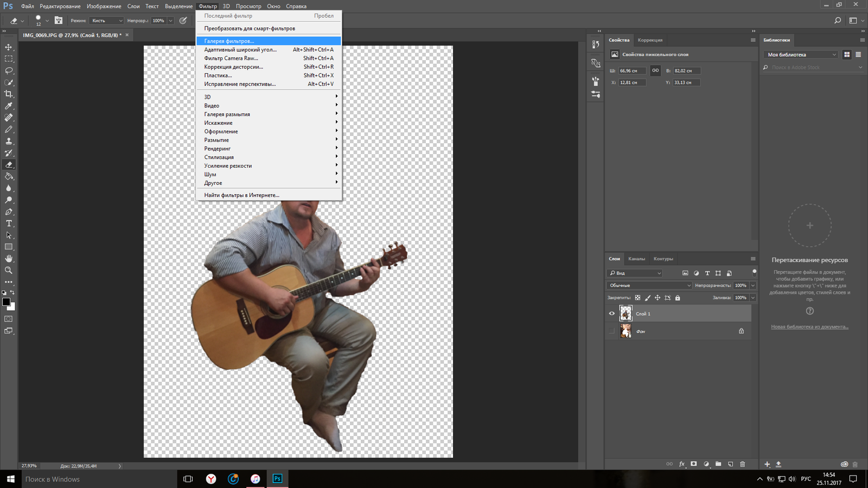Select the Rectangular Marquee tool

[x=9, y=59]
